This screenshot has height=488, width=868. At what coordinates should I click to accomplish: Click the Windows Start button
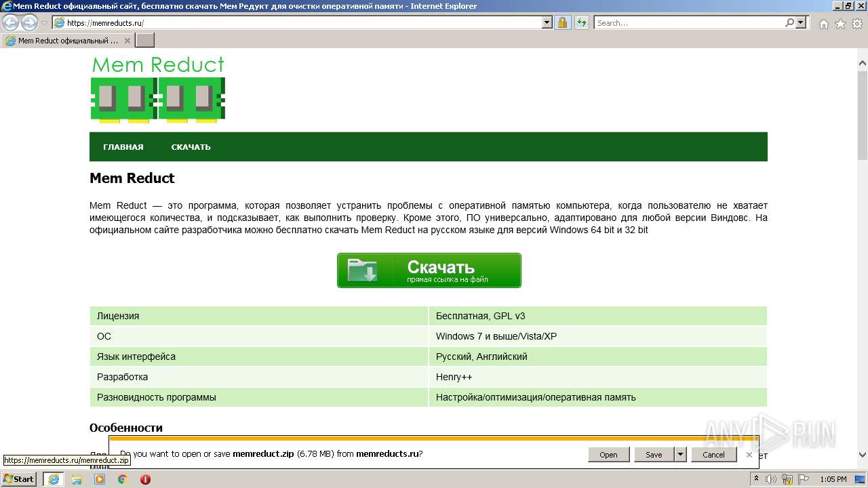click(x=19, y=479)
